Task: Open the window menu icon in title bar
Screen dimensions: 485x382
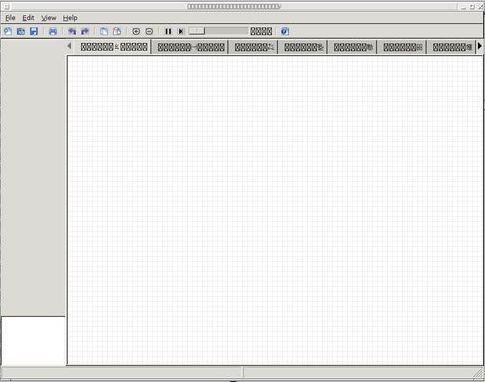Action: tap(6, 6)
